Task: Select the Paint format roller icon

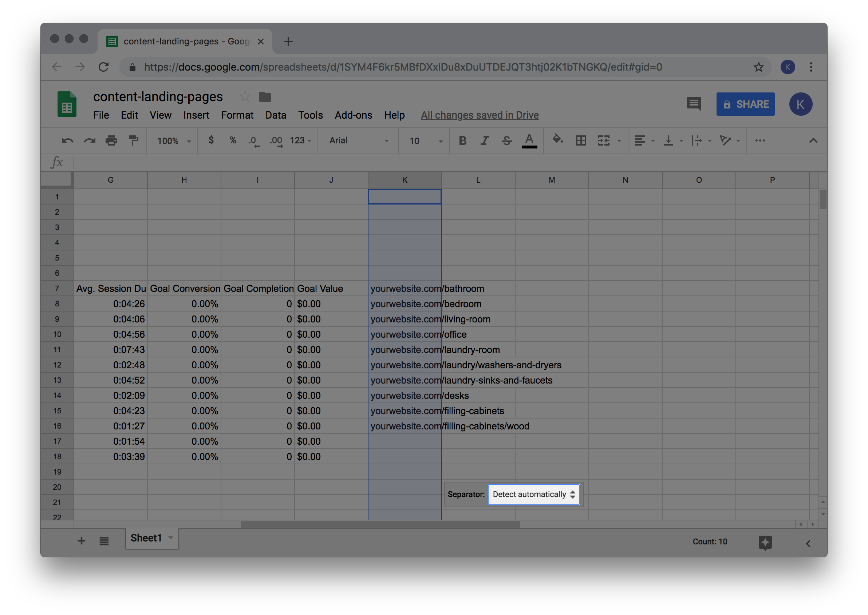Action: tap(133, 141)
